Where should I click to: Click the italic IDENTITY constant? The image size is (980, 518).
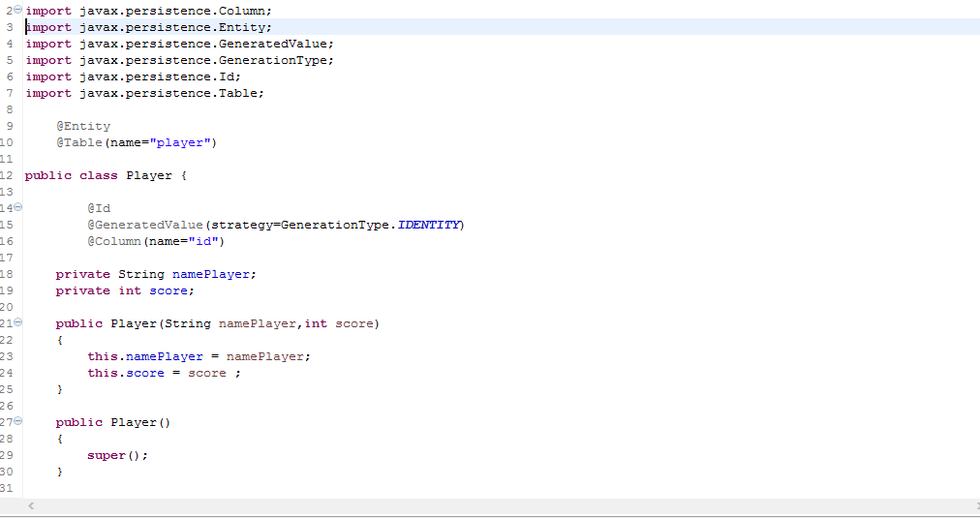[x=429, y=225]
